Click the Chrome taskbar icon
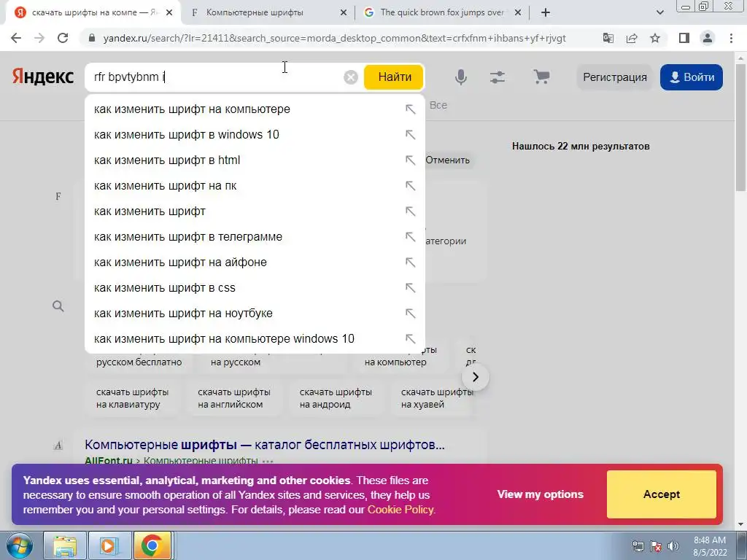747x560 pixels. (152, 545)
